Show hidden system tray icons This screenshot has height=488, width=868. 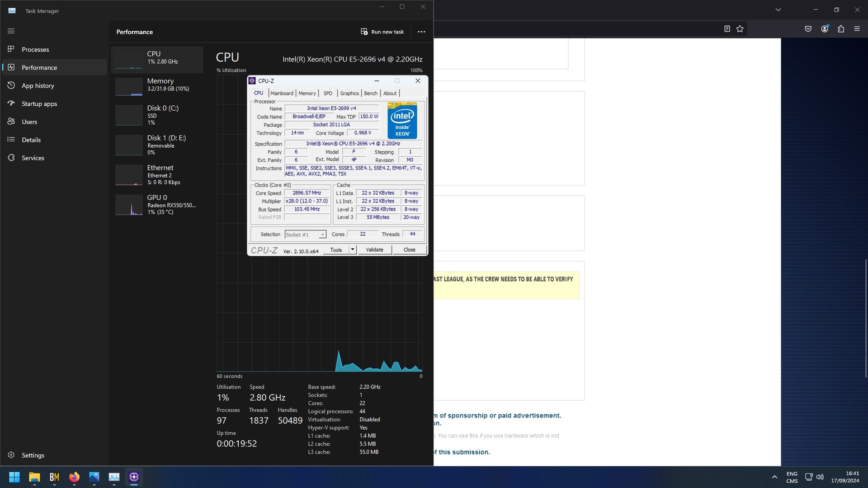point(774,477)
